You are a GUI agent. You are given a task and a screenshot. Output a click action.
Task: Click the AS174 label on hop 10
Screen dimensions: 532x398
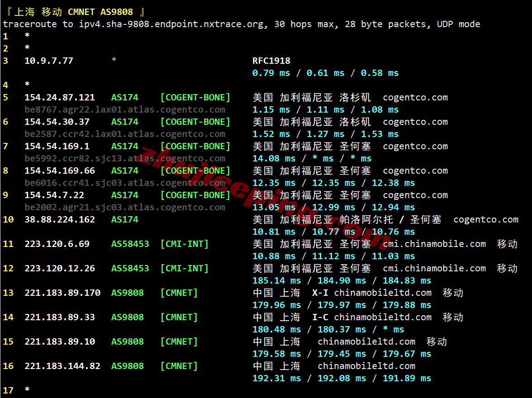(x=125, y=219)
